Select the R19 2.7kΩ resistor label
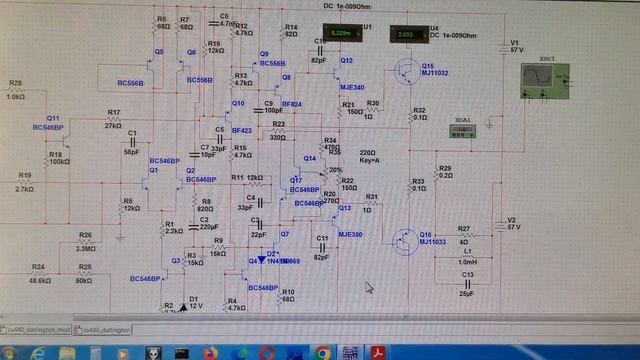The height and width of the screenshot is (360, 640). click(25, 182)
